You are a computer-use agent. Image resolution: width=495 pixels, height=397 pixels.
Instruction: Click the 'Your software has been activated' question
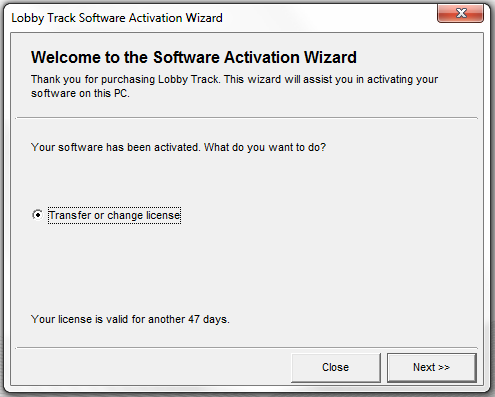click(x=178, y=147)
